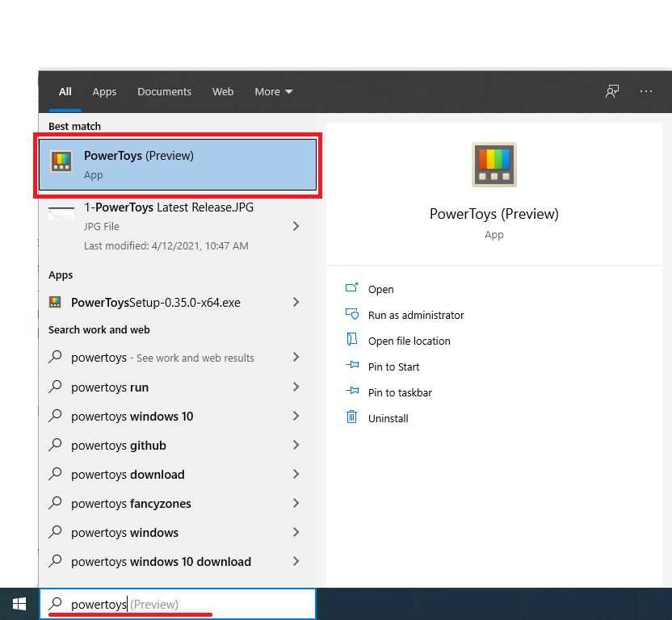
Task: Click magnifier icon beside 'powertoys fancyzones'
Action: (55, 503)
